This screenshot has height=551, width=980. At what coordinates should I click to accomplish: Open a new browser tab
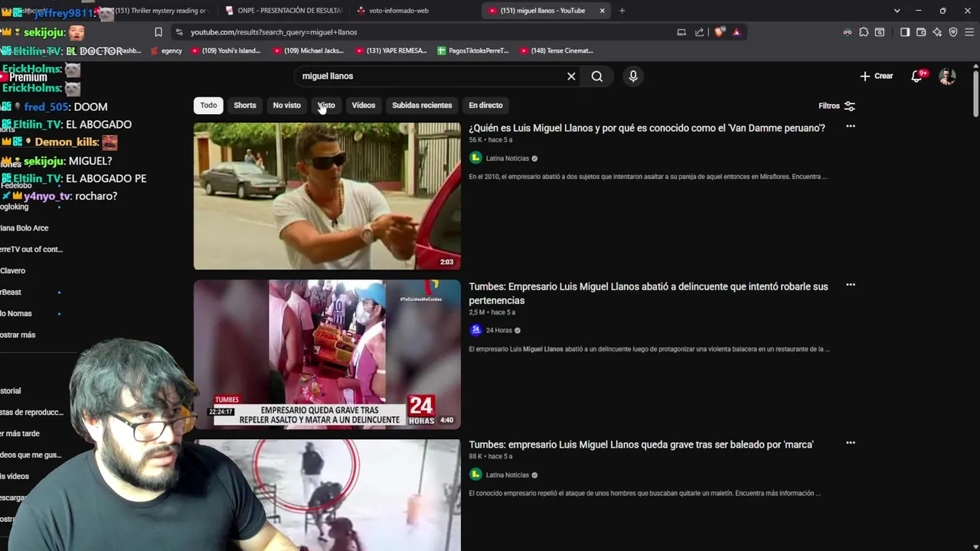[x=622, y=11]
